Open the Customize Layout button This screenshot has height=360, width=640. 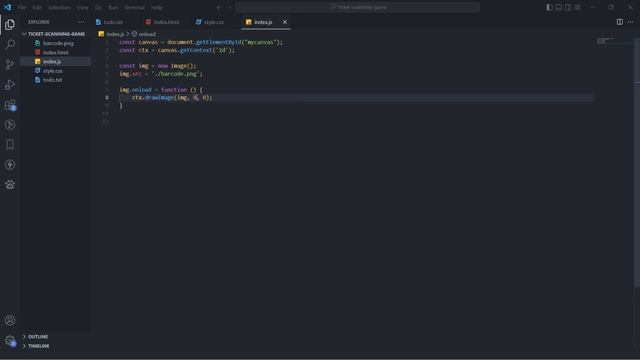click(578, 7)
